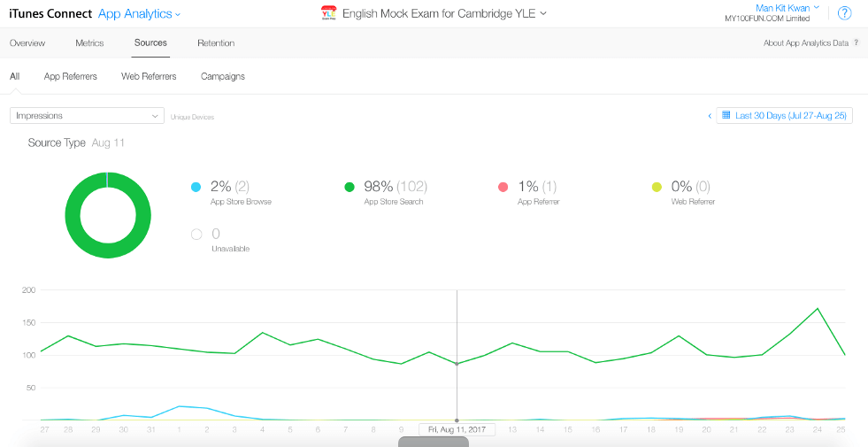
Task: Select the Campaigns filter
Action: pos(223,76)
